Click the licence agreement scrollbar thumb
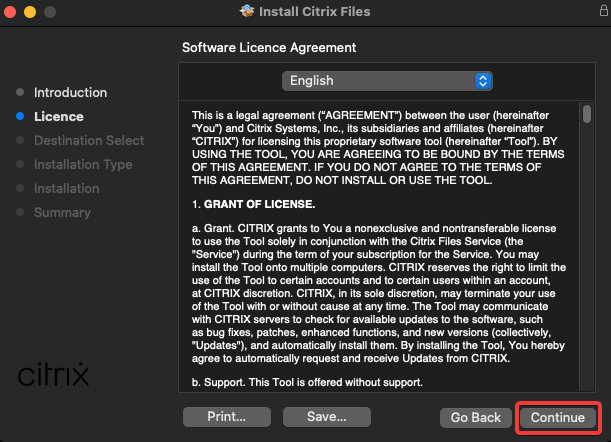The height and width of the screenshot is (442, 611). coord(587,112)
